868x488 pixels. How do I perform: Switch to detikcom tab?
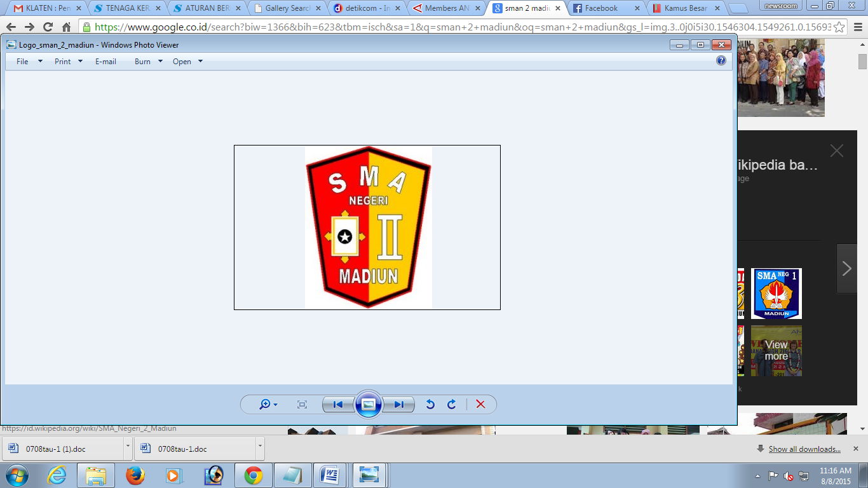click(367, 8)
